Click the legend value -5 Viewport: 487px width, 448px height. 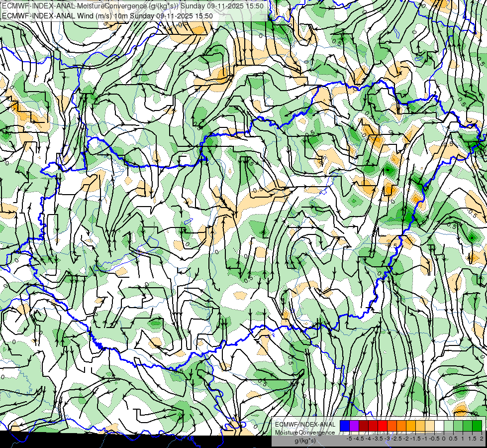click(349, 439)
